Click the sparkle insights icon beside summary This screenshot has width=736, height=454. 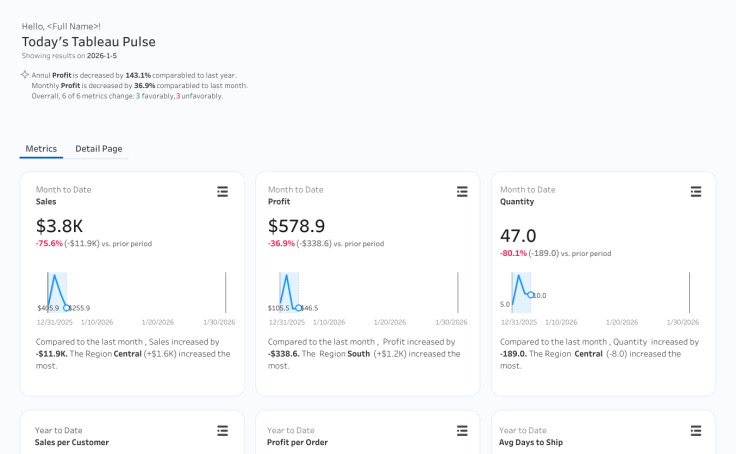tap(25, 75)
